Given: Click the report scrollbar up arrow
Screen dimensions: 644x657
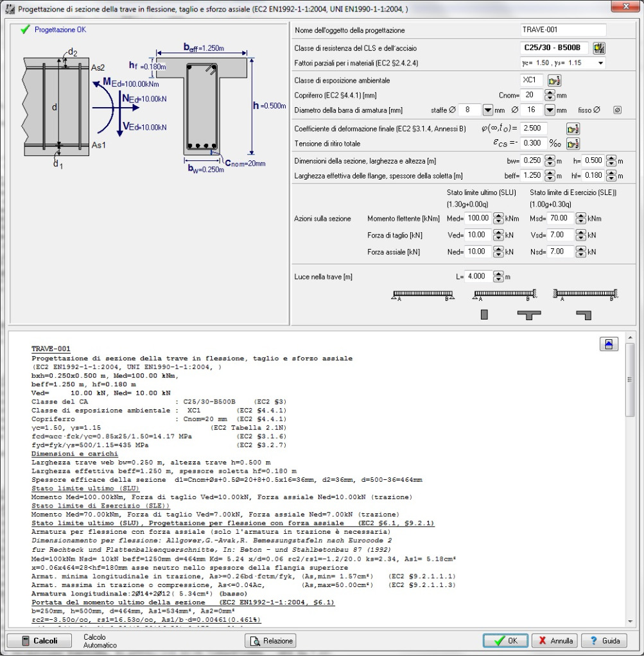Looking at the screenshot, I should tap(630, 337).
